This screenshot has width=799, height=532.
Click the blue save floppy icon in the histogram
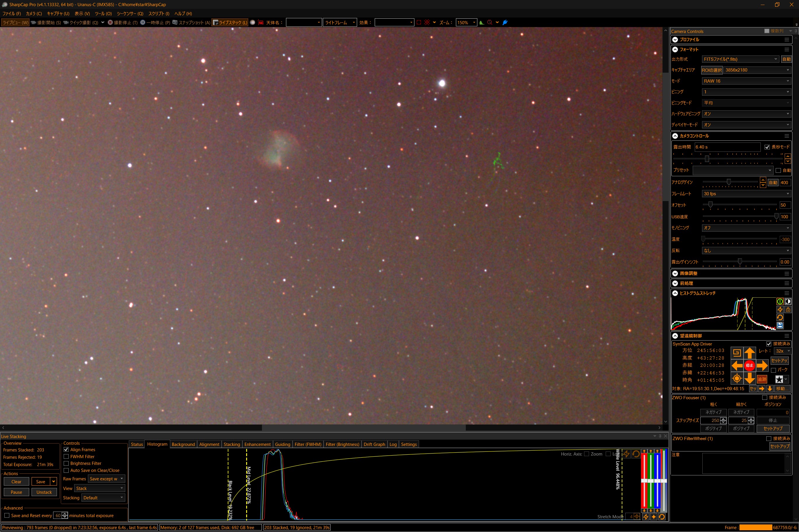point(780,326)
